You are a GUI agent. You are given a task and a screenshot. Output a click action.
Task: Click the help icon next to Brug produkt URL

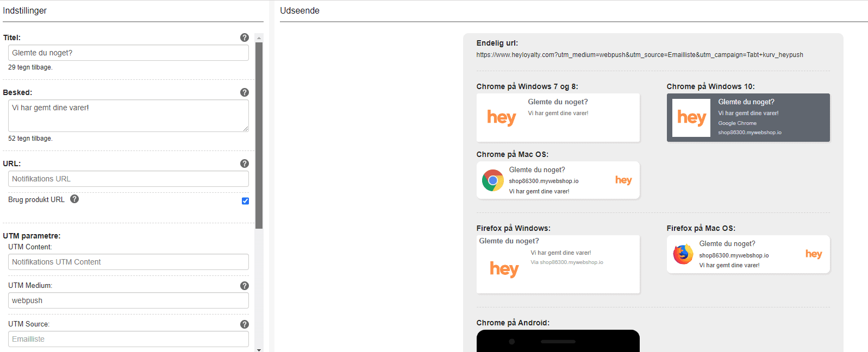(74, 199)
